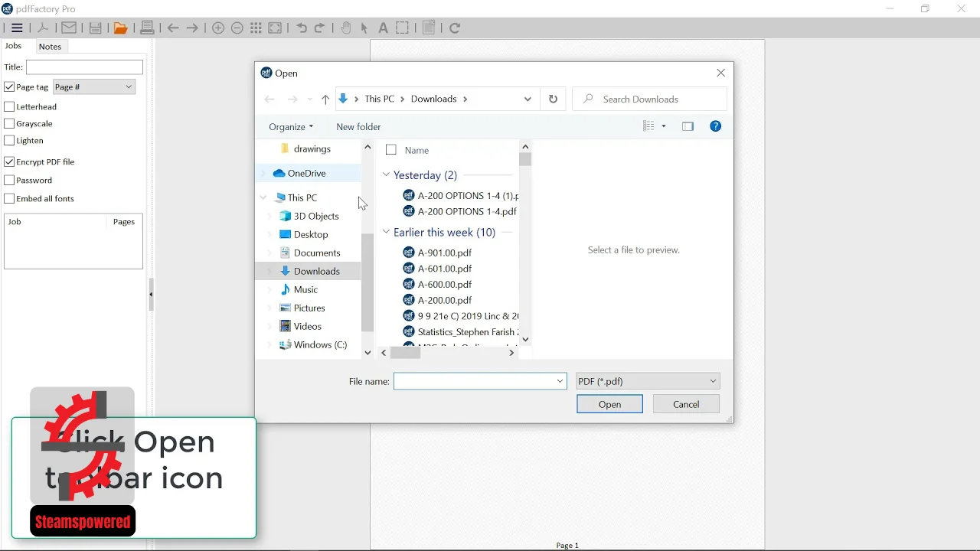Image resolution: width=980 pixels, height=551 pixels.
Task: Click the delete page toolbar icon
Action: coord(430,28)
